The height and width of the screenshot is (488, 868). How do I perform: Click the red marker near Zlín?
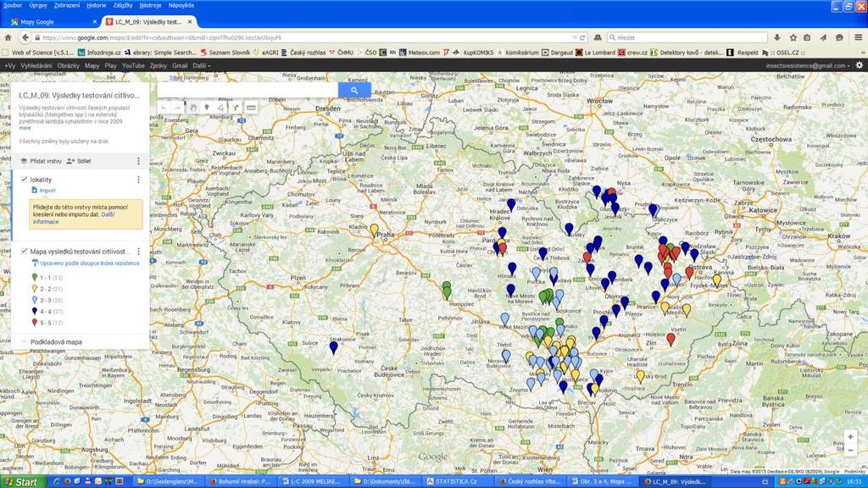point(671,339)
